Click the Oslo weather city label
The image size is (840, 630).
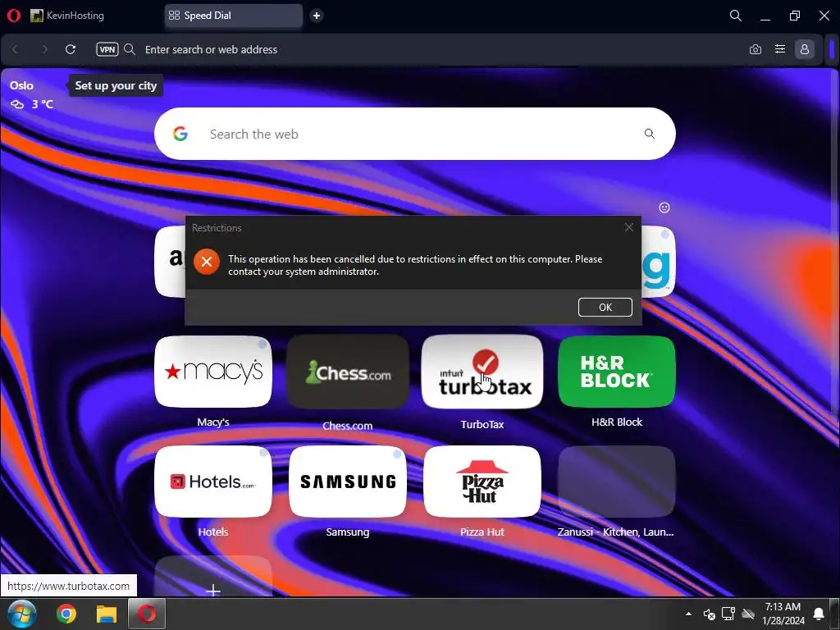21,85
